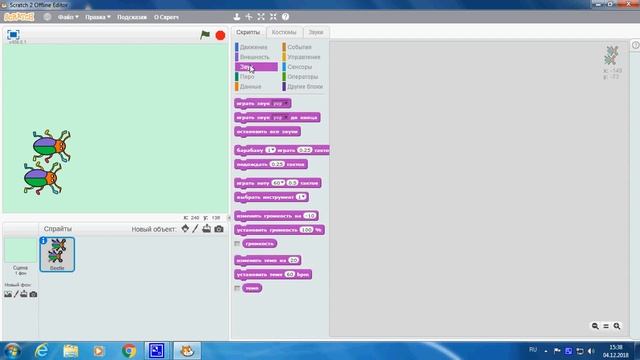Viewport: 640px width, 360px height.
Task: Click остановить все звуки block
Action: point(267,131)
